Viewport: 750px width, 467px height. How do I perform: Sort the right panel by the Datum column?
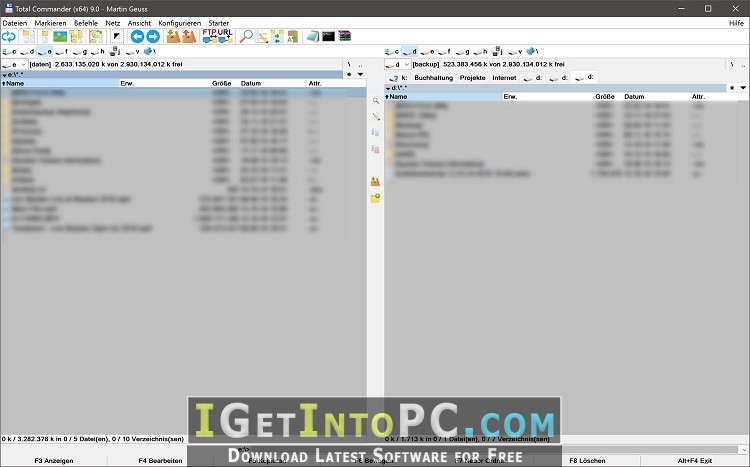[x=634, y=97]
